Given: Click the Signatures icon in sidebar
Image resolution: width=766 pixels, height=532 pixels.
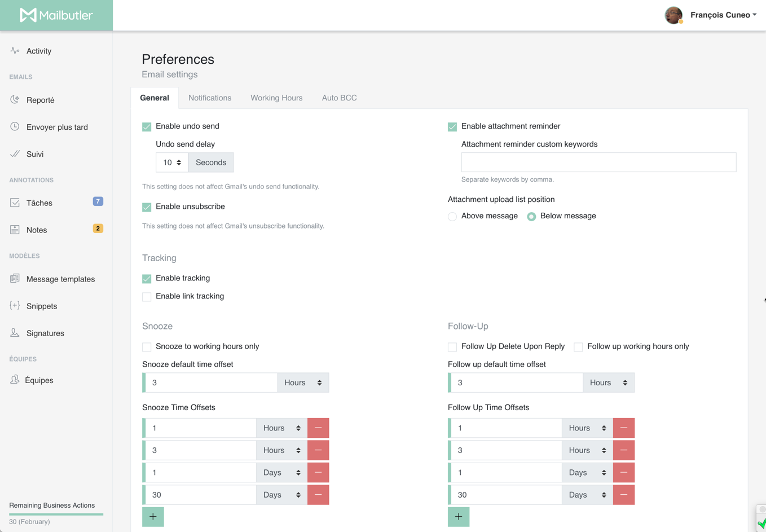Looking at the screenshot, I should tap(15, 333).
